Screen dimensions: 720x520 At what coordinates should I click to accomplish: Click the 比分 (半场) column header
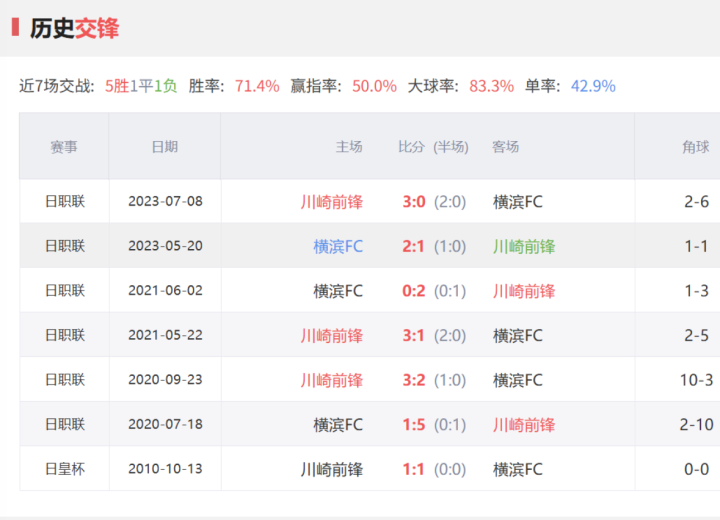tap(433, 147)
